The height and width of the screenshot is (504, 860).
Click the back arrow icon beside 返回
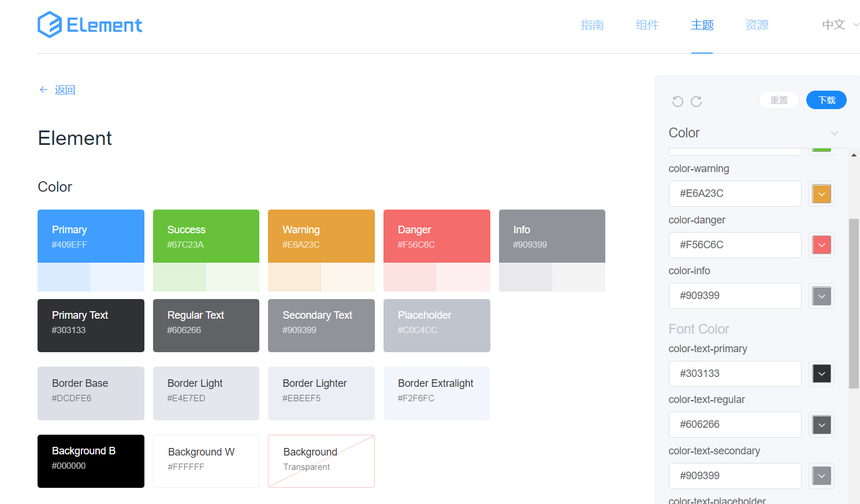[43, 89]
